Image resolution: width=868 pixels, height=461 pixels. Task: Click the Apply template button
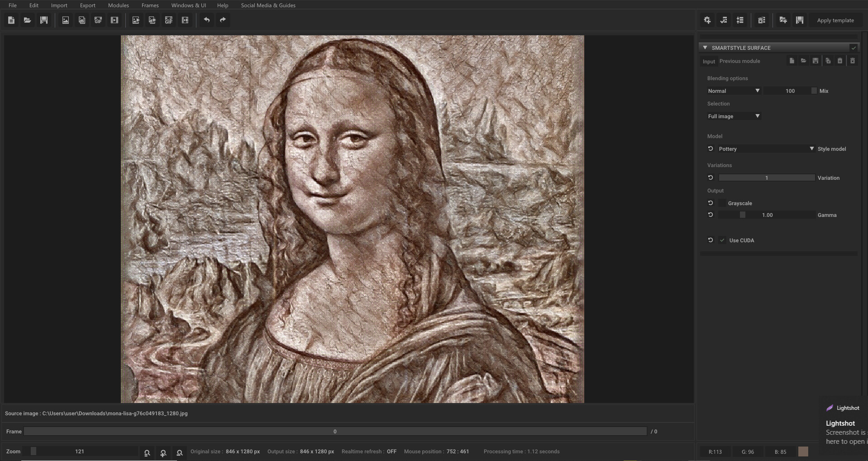tap(835, 20)
